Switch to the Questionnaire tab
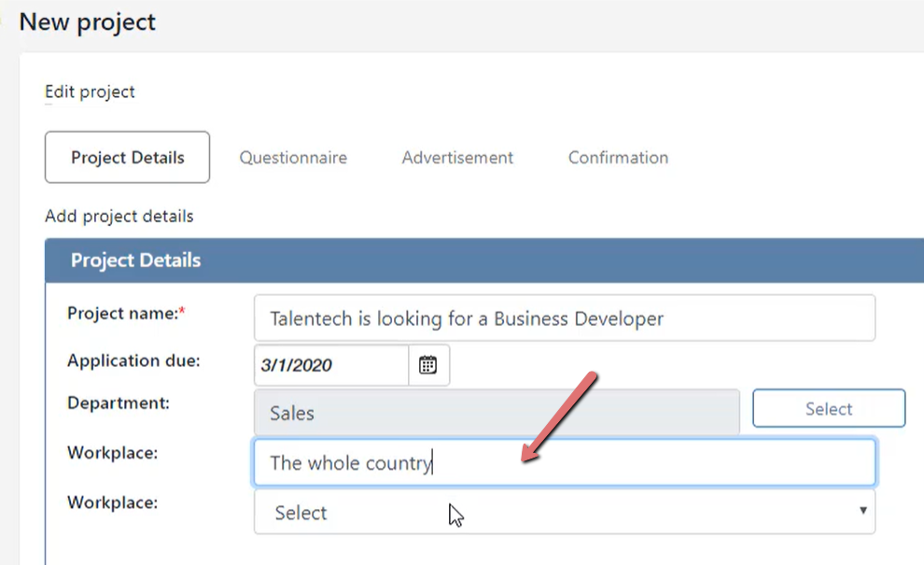 click(x=293, y=158)
